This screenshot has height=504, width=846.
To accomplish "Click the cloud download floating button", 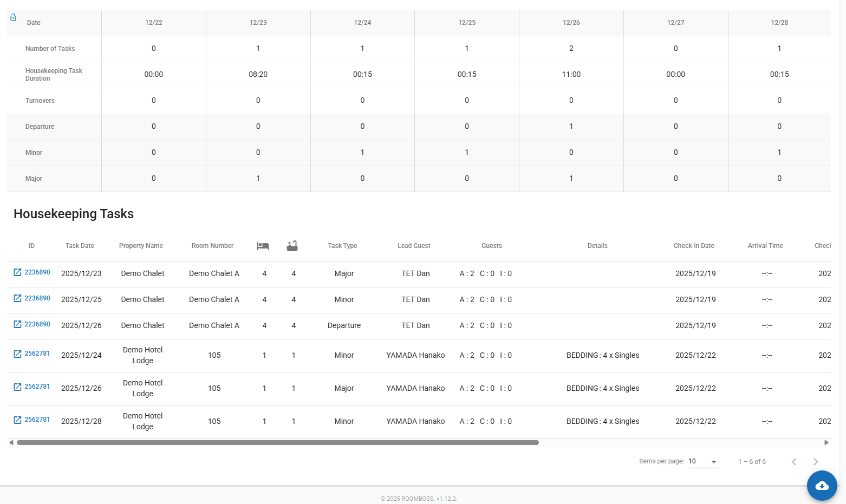I will [822, 486].
